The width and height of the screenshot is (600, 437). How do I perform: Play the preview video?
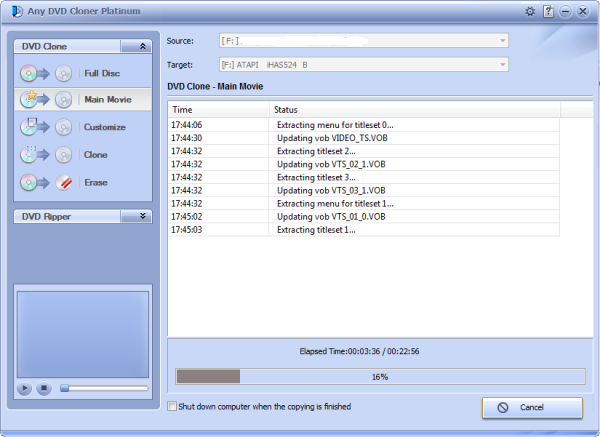tap(24, 388)
